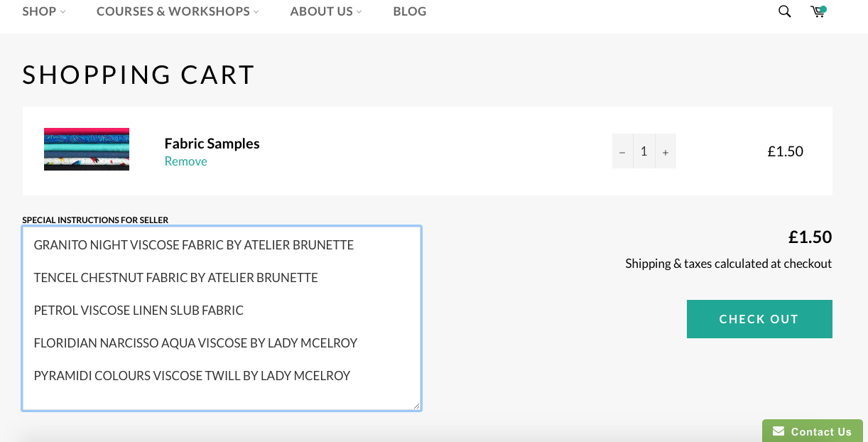
Task: Click the Special Instructions for Seller label
Action: pos(95,220)
